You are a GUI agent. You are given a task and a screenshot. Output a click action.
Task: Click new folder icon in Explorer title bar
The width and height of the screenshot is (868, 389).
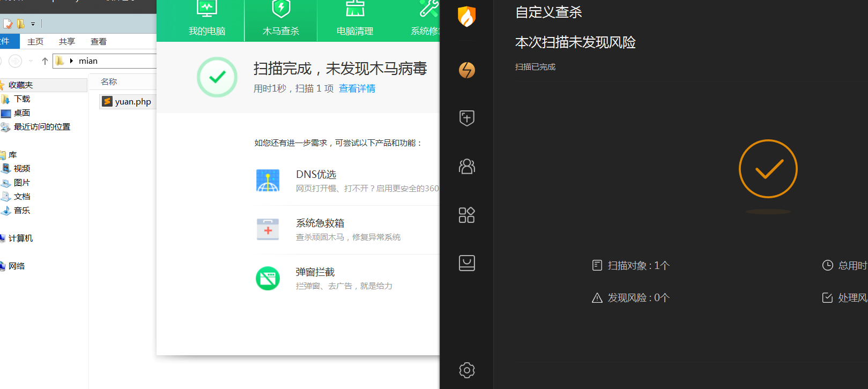[20, 24]
